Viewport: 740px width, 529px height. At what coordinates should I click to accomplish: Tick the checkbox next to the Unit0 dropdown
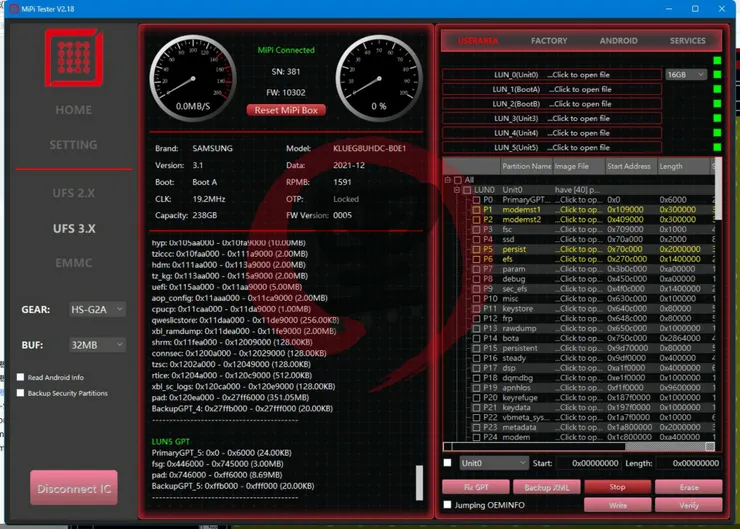tap(447, 463)
